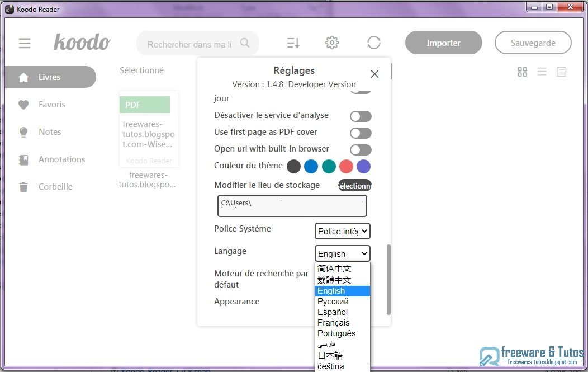Image resolution: width=588 pixels, height=372 pixels.
Task: Select the dark gray theme color
Action: click(293, 166)
